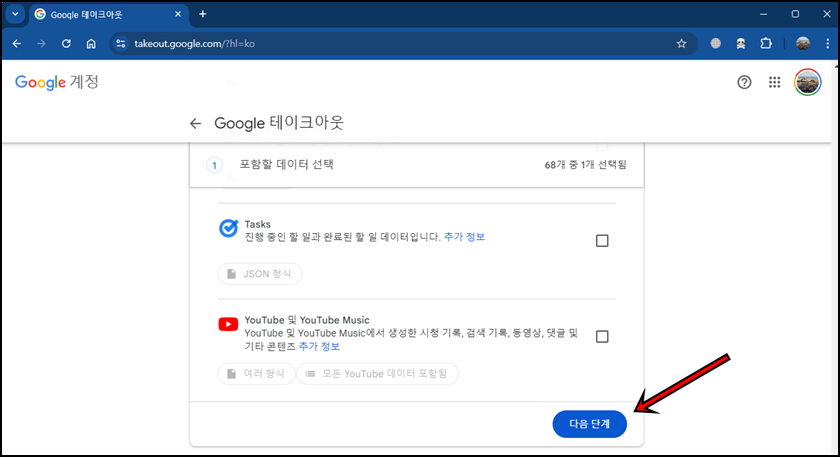The image size is (840, 457).
Task: Open 추가 정보 link for YouTube
Action: [319, 347]
